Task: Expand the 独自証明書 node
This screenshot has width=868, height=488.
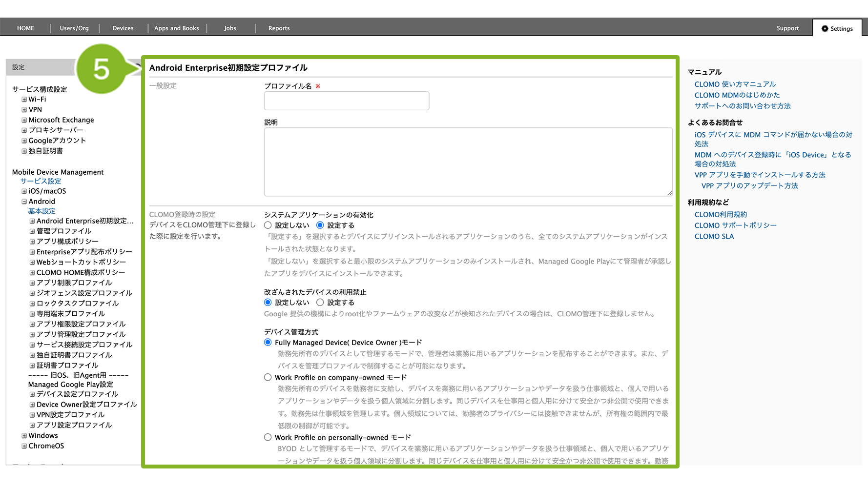Action: 24,151
